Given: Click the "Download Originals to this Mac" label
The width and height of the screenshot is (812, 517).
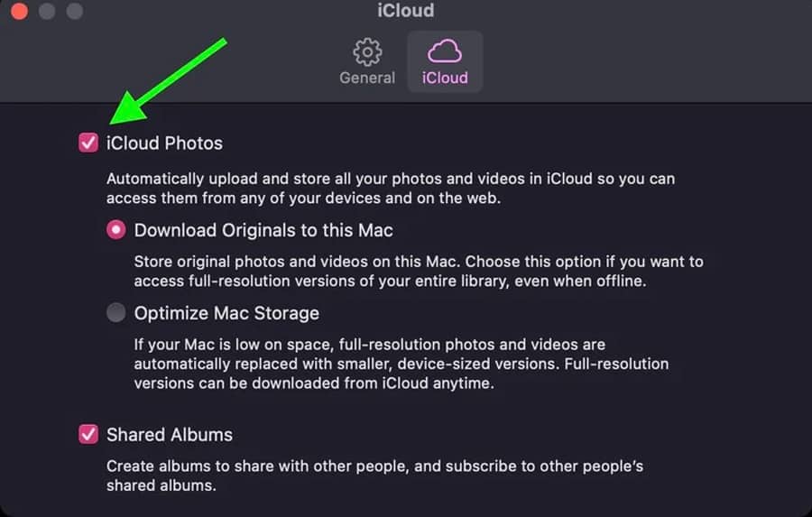Looking at the screenshot, I should [263, 230].
